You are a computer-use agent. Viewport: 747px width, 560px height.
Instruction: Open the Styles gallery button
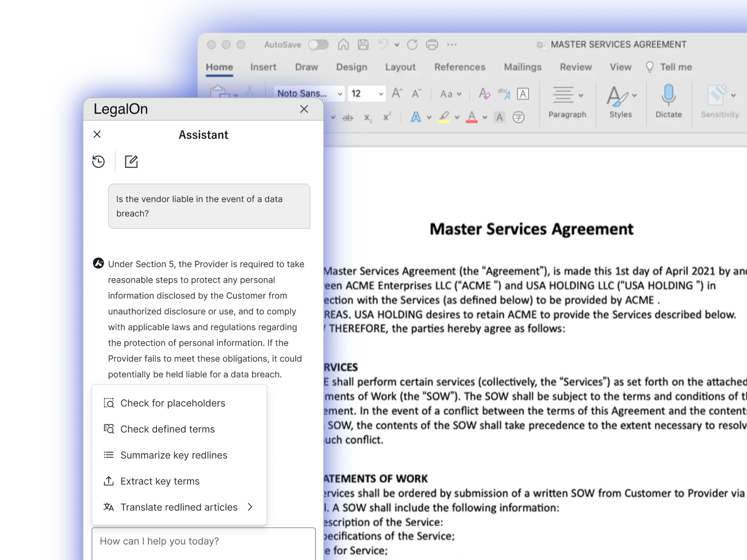pyautogui.click(x=621, y=102)
